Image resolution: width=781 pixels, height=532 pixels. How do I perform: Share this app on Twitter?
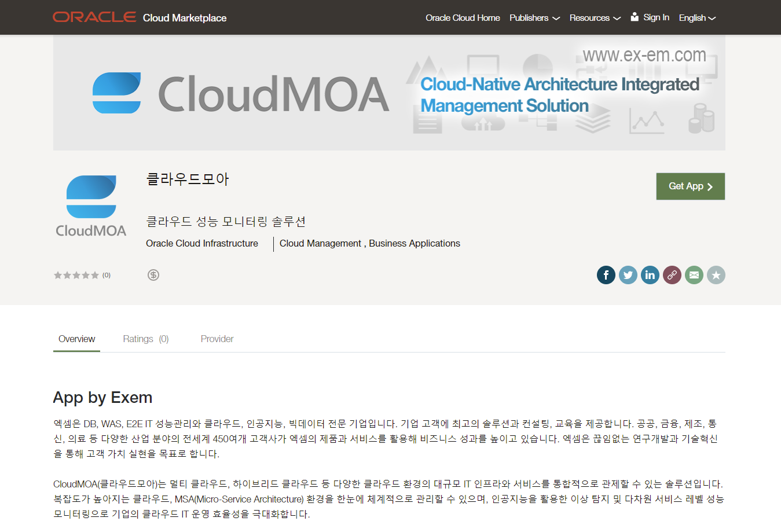click(628, 275)
